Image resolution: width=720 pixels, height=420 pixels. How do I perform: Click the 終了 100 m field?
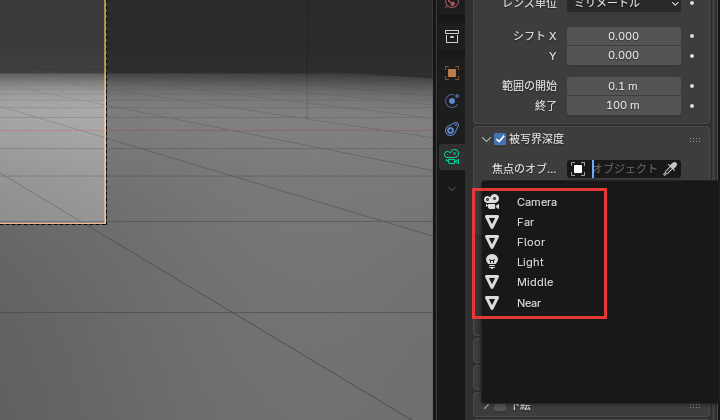(624, 106)
